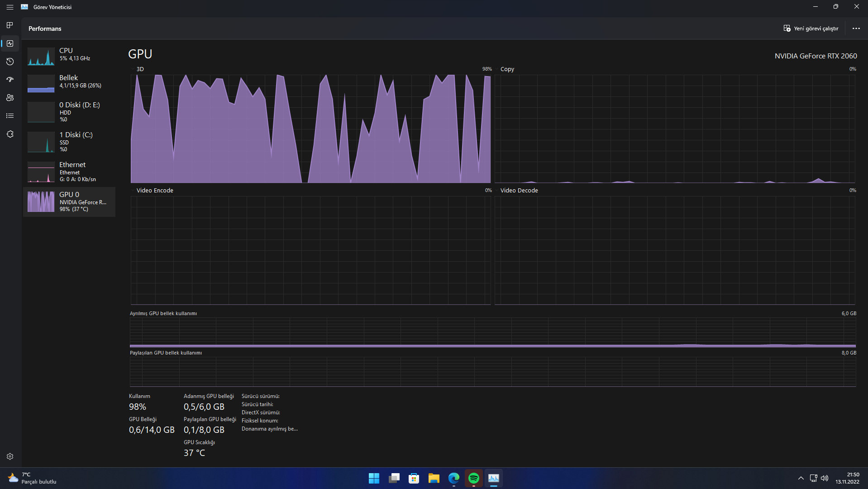Open the hamburger navigation menu
This screenshot has height=489, width=868.
[x=10, y=7]
